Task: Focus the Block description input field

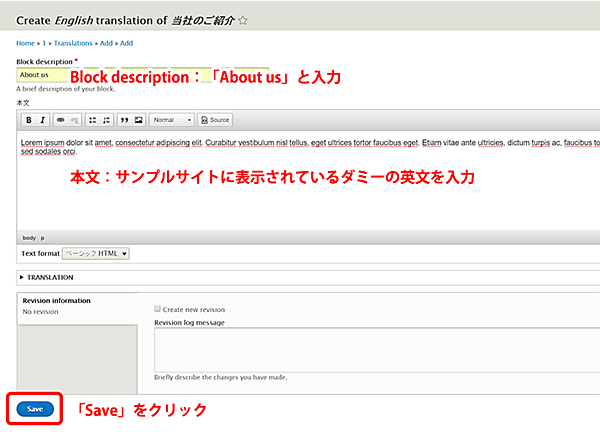Action: [x=142, y=75]
